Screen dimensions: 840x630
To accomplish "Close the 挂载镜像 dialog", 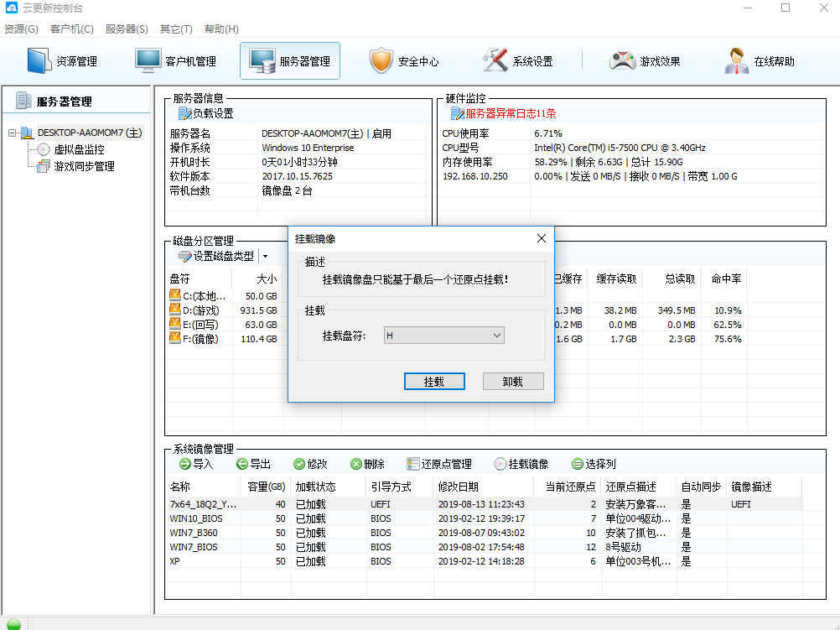I will pos(542,238).
